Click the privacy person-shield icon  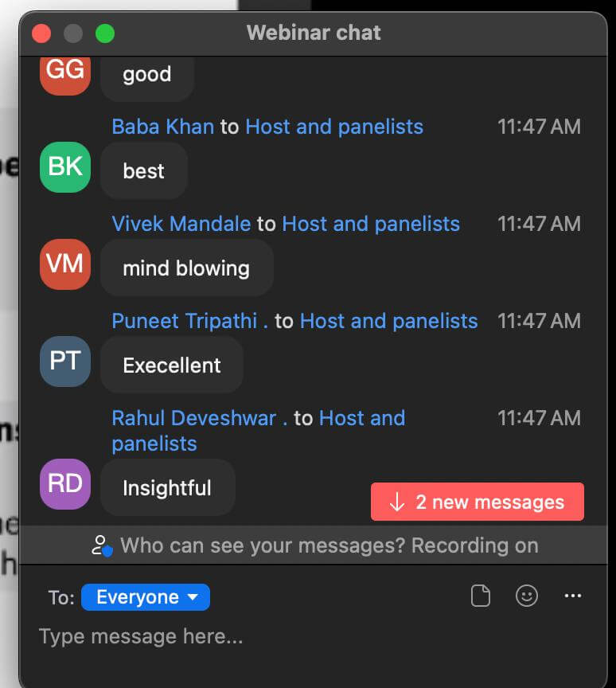pyautogui.click(x=102, y=545)
